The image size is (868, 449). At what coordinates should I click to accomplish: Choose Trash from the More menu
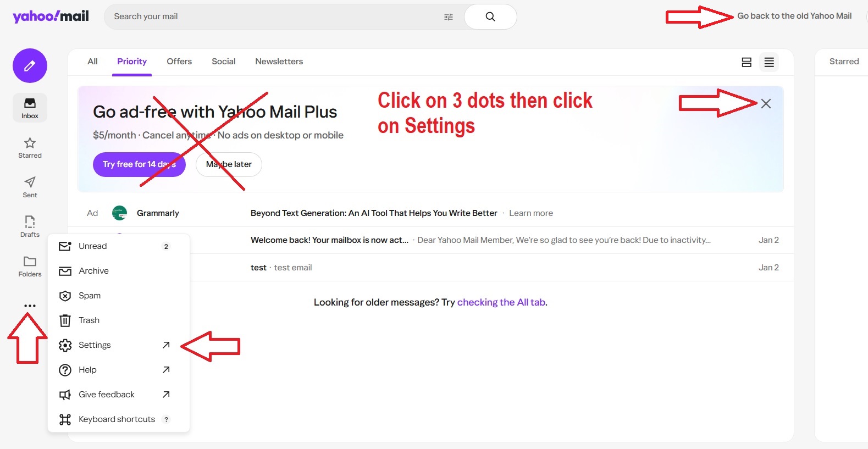(118, 320)
